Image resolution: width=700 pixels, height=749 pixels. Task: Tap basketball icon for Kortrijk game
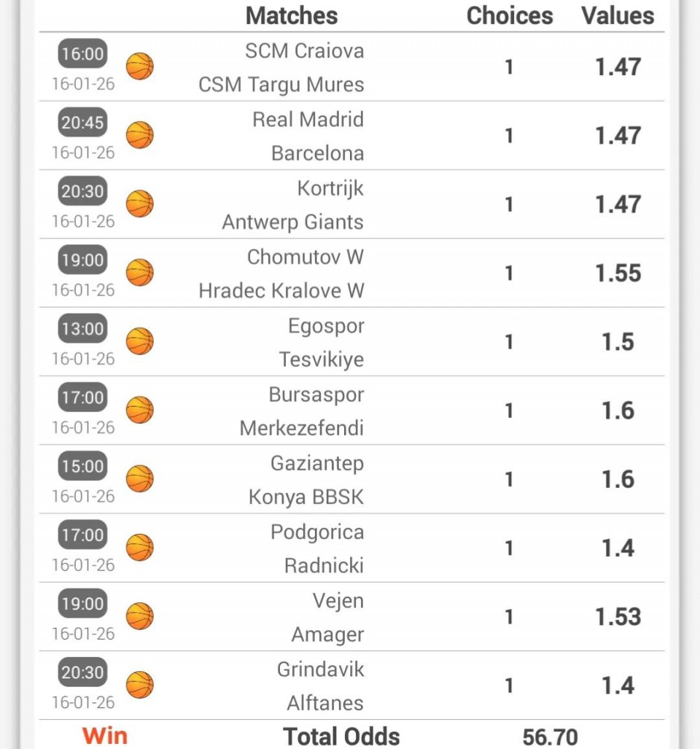[140, 204]
